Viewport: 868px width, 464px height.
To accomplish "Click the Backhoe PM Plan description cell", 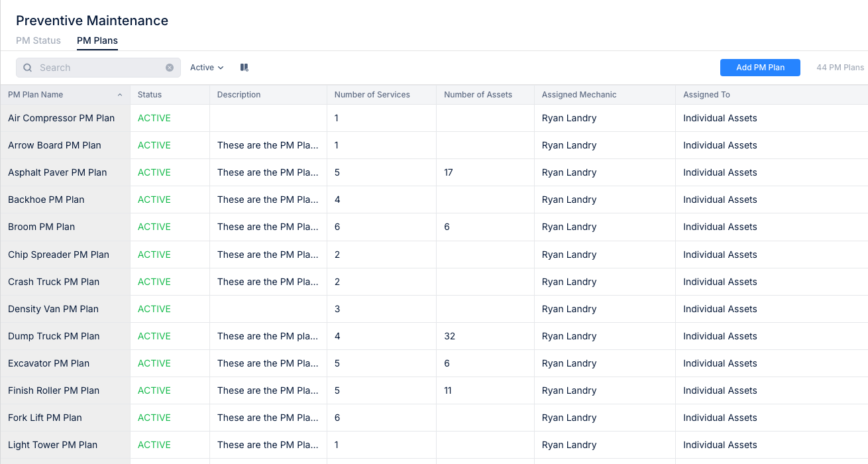I will click(x=268, y=200).
